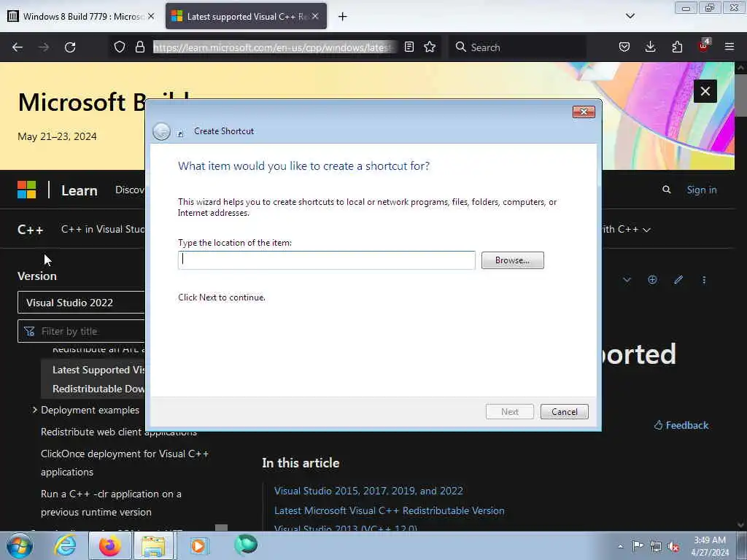Show hidden tray icons arrow
This screenshot has height=560, width=747.
(x=620, y=546)
